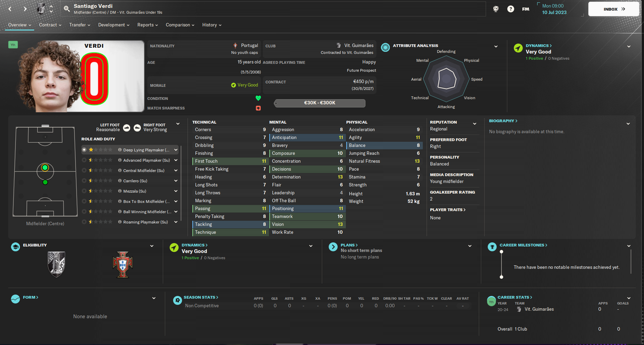Click the Attribute Analysis circular icon
This screenshot has width=644, height=345.
coord(385,48)
